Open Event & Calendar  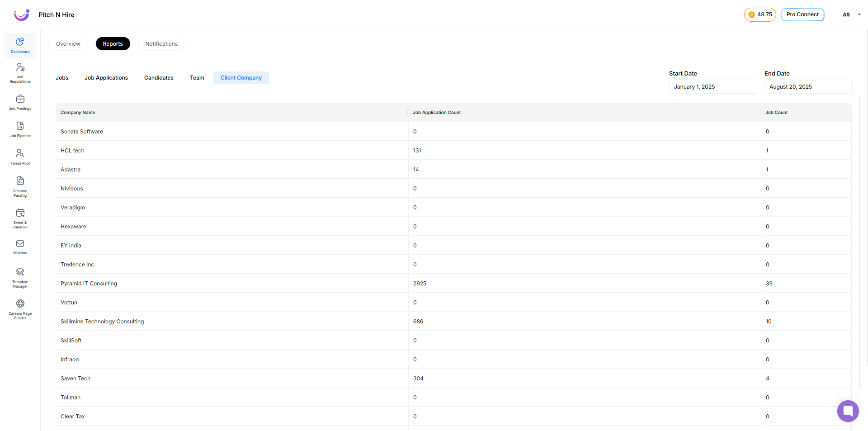point(20,218)
